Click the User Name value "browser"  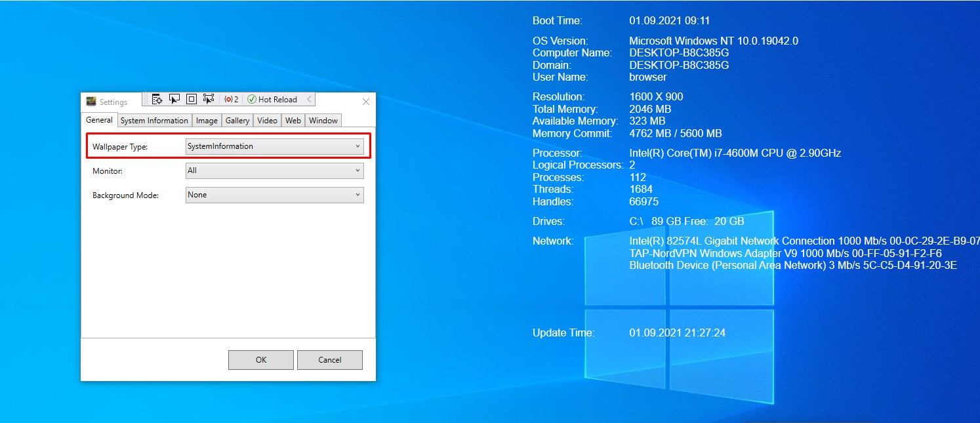tap(647, 77)
